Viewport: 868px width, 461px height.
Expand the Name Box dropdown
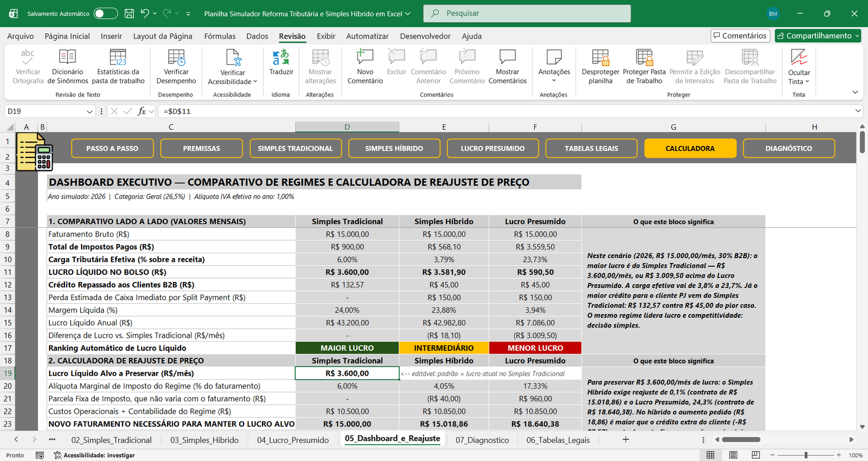[x=90, y=111]
